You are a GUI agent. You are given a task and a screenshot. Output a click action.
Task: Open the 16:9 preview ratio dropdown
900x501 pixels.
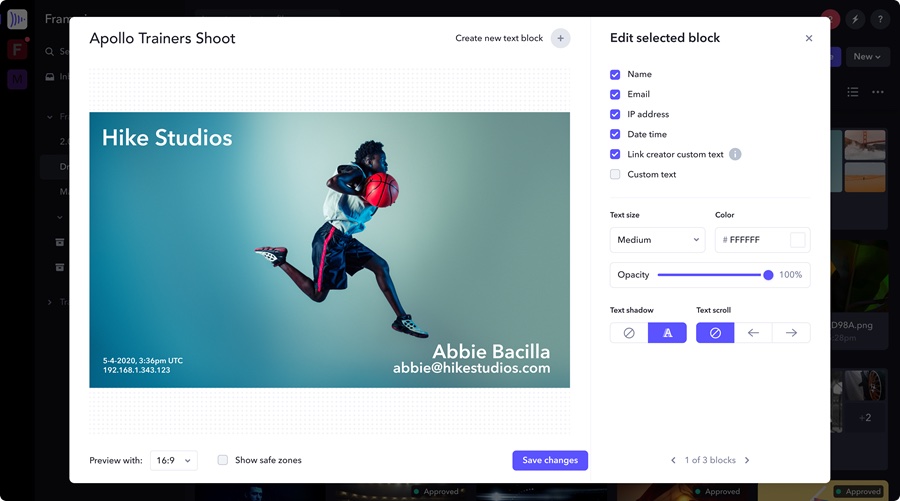[x=174, y=460]
